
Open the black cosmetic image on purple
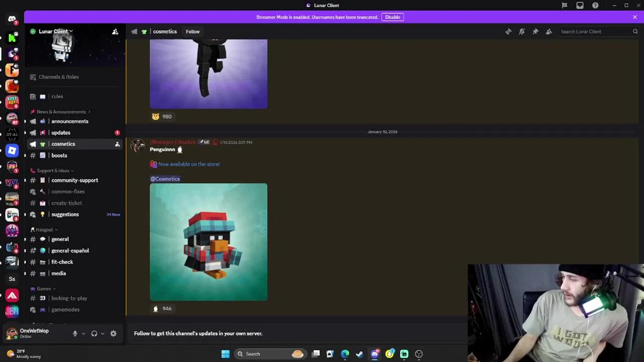pos(209,74)
